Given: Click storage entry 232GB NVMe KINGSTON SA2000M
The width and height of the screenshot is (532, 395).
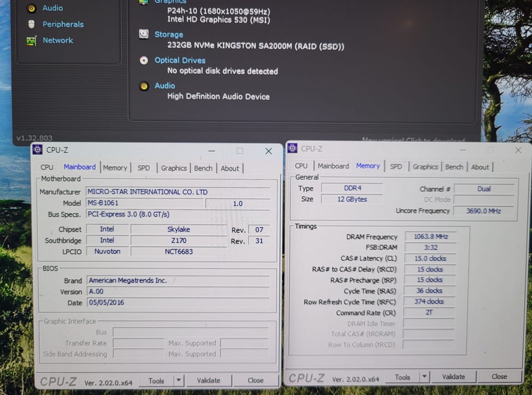Looking at the screenshot, I should pos(255,46).
